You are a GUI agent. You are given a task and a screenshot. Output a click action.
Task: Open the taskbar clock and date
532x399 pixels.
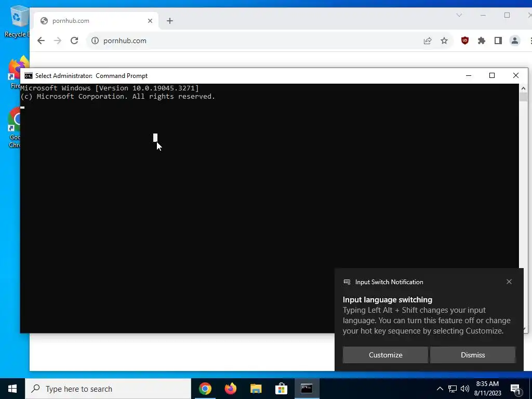point(487,389)
